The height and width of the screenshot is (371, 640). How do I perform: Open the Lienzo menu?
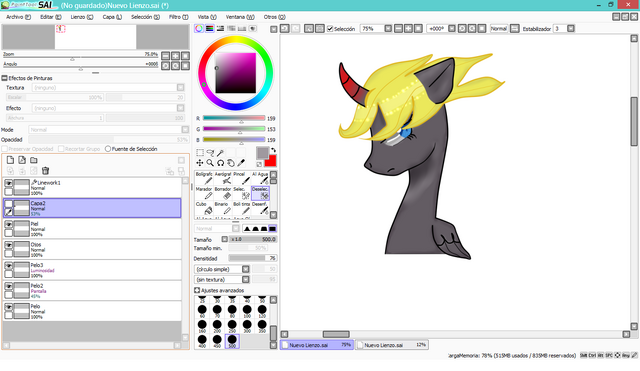pos(82,17)
